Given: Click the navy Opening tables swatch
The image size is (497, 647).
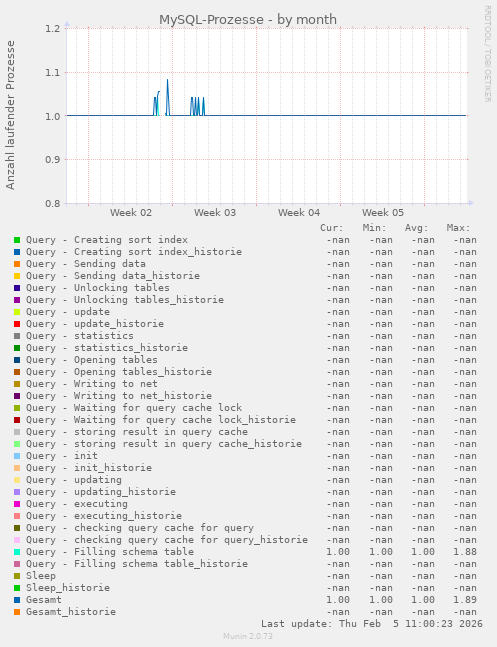Looking at the screenshot, I should (17, 360).
